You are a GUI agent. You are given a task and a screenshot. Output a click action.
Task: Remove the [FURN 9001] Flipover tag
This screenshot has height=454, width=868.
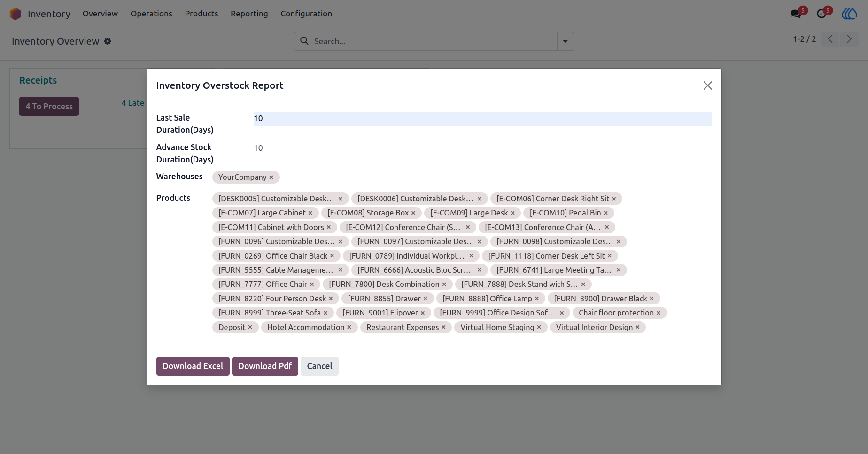point(423,313)
